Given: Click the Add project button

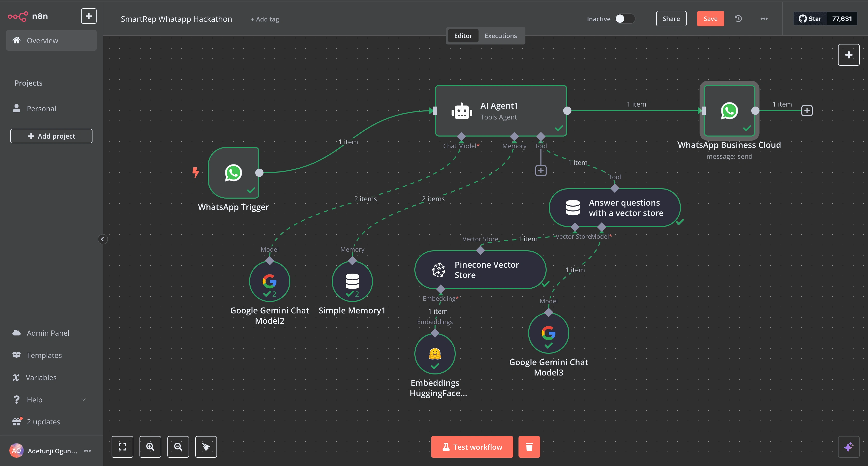Looking at the screenshot, I should click(x=51, y=136).
